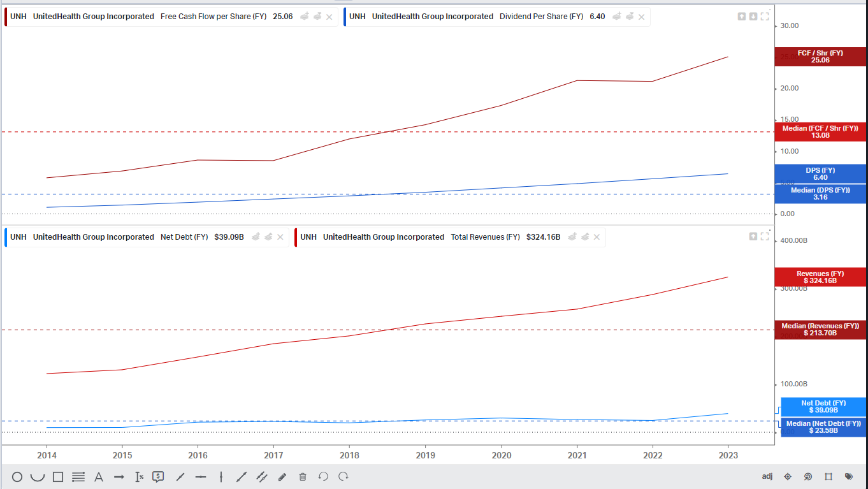868x489 pixels.
Task: Click first stack icon on Total Revenues legend
Action: point(572,237)
